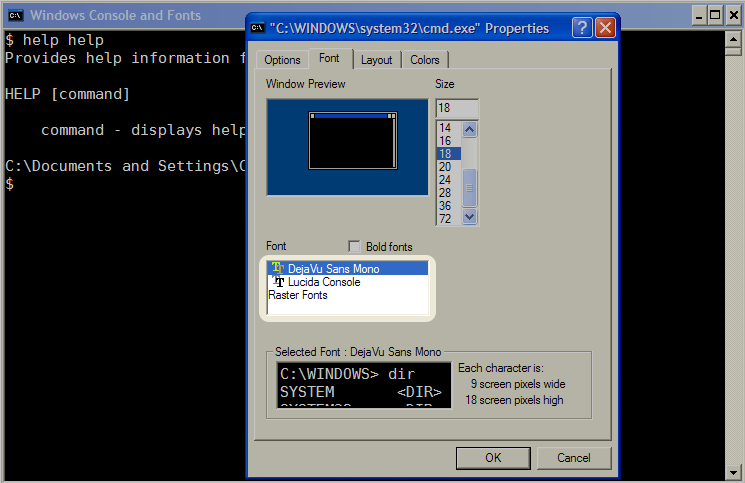Click console window system menu icon
The width and height of the screenshot is (745, 483).
tap(15, 15)
